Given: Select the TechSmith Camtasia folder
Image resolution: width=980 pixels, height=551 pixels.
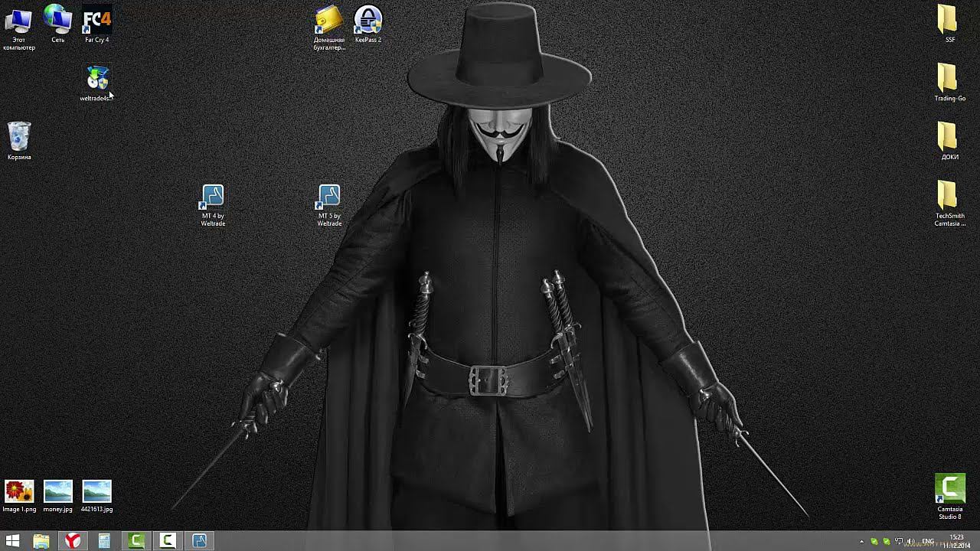Looking at the screenshot, I should point(950,204).
